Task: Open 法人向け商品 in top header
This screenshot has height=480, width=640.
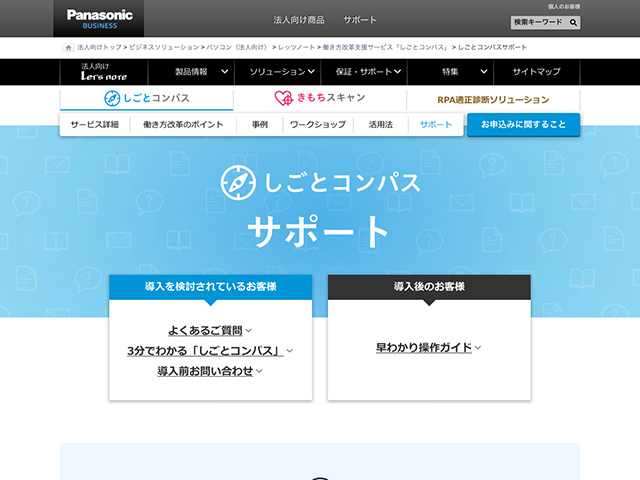Action: tap(298, 20)
